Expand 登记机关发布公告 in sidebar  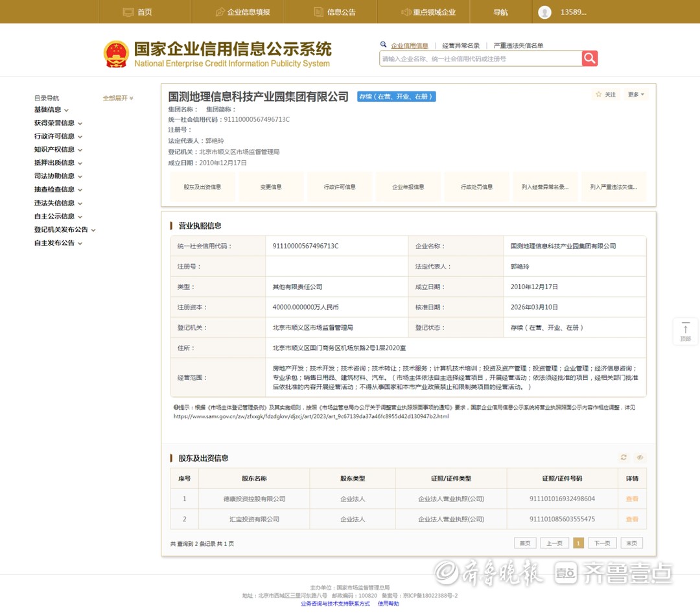(x=65, y=230)
